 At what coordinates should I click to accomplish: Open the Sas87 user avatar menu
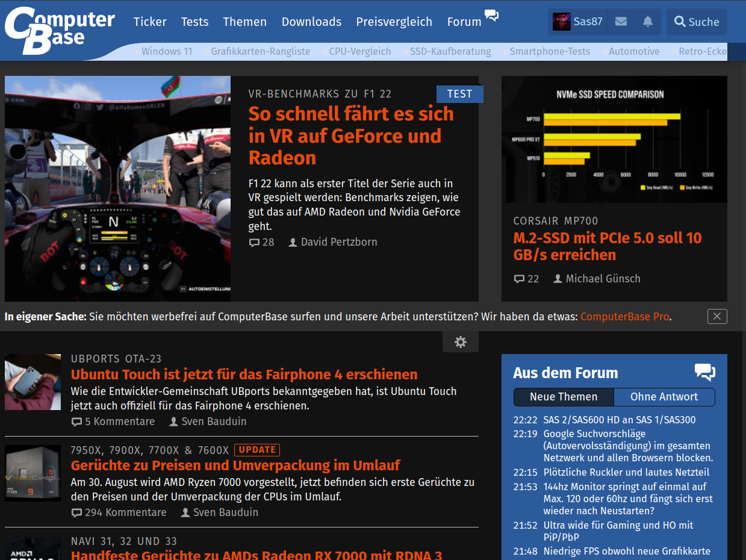pyautogui.click(x=562, y=22)
